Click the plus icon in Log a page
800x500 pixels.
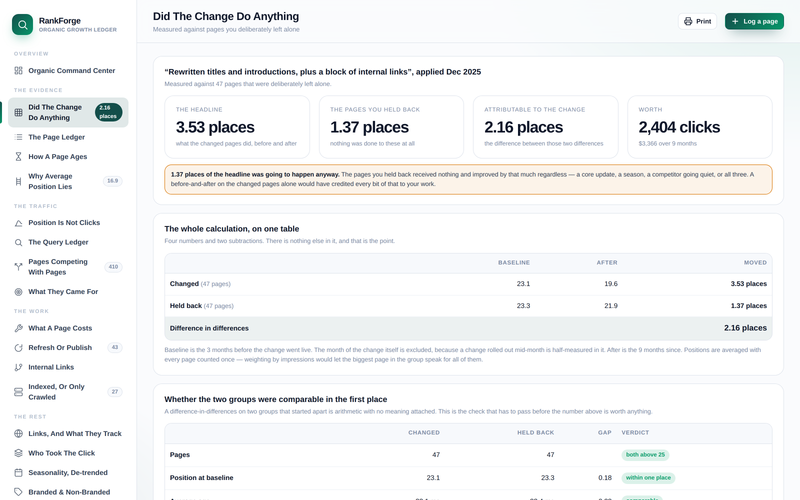coord(735,21)
